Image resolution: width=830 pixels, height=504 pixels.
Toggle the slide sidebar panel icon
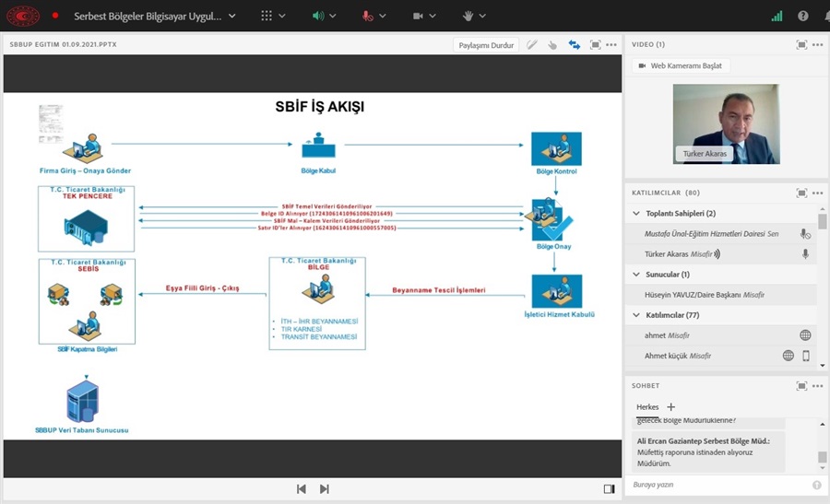[610, 488]
